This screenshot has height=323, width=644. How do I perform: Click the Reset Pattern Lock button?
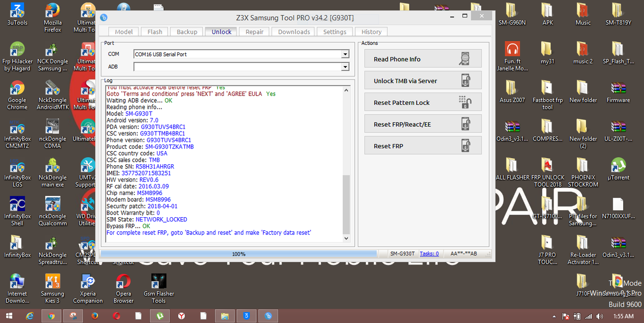(x=423, y=102)
